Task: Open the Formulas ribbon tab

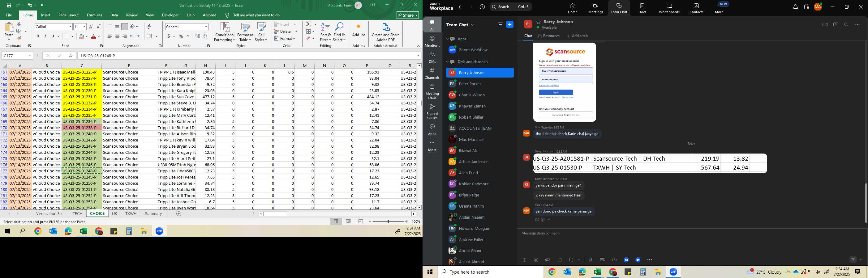Action: [x=94, y=15]
